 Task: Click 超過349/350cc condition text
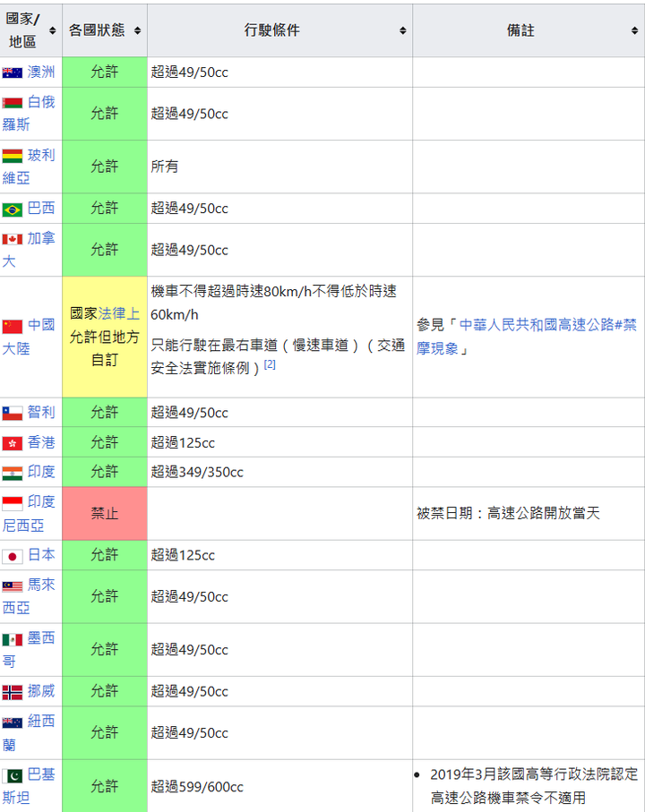[197, 473]
